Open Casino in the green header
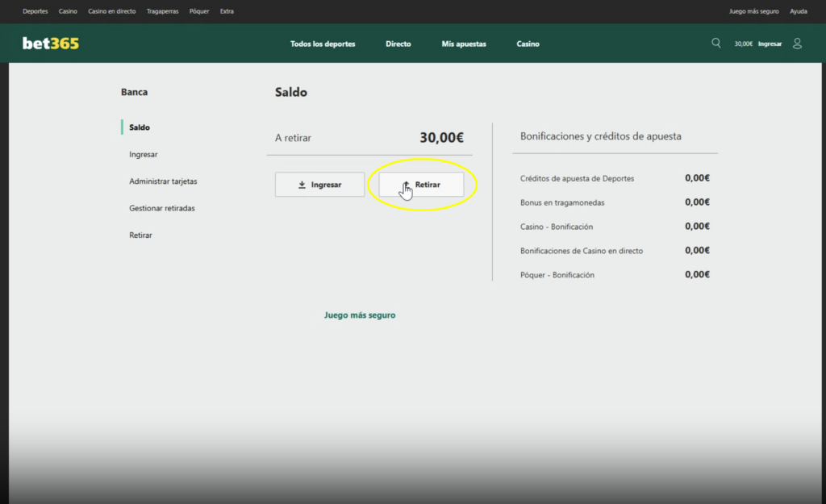Screen dimensions: 826x504 click(528, 44)
